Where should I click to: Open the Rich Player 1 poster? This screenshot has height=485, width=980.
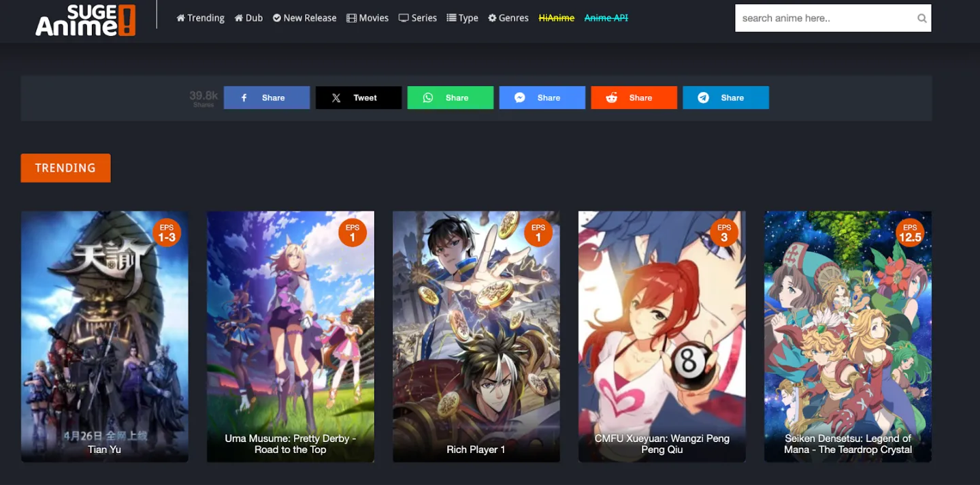pos(476,337)
